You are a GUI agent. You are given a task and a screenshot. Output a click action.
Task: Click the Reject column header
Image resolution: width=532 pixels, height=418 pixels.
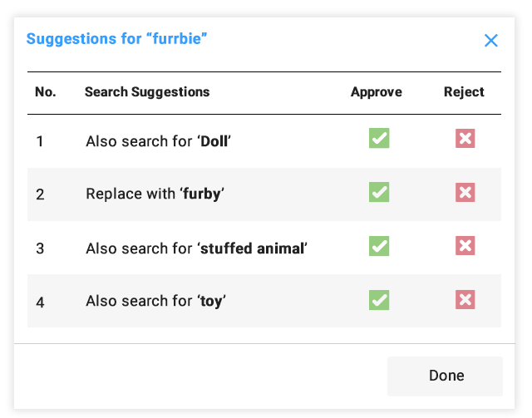(x=464, y=92)
